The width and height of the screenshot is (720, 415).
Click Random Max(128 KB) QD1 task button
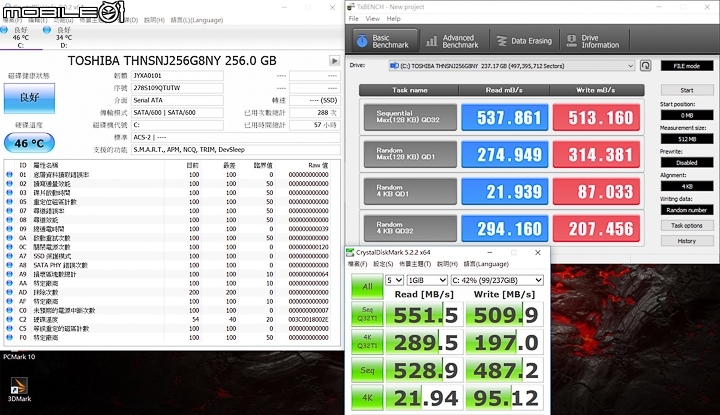tap(410, 154)
